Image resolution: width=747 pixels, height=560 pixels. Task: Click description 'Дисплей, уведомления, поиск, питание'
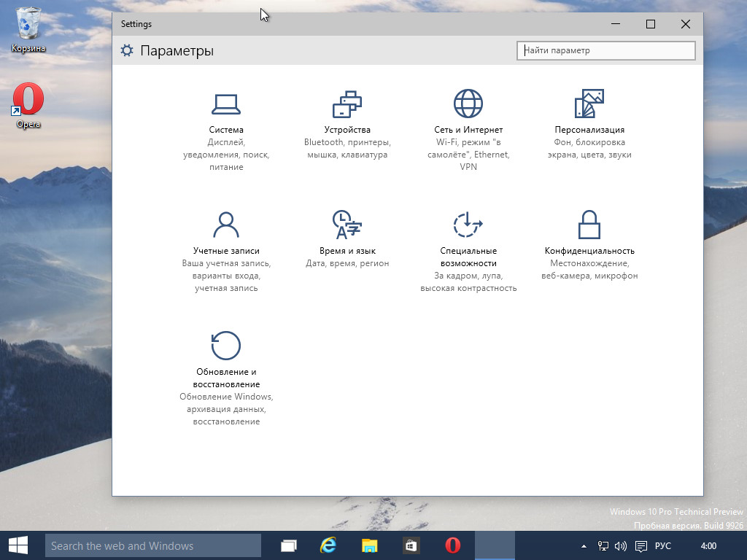[x=226, y=155]
